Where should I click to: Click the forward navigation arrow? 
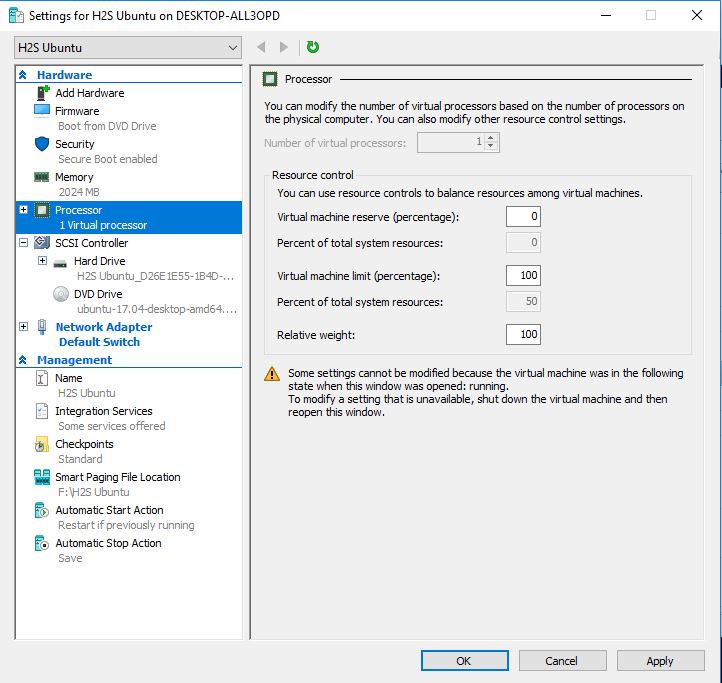[x=284, y=47]
